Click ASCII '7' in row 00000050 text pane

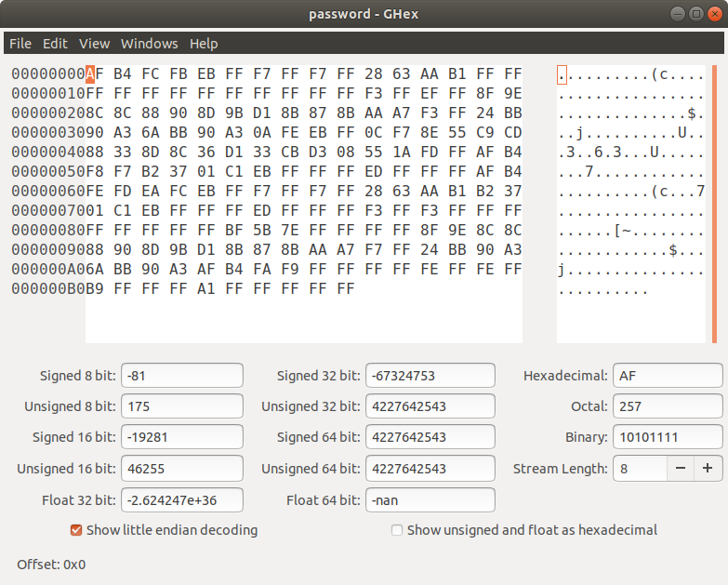589,171
